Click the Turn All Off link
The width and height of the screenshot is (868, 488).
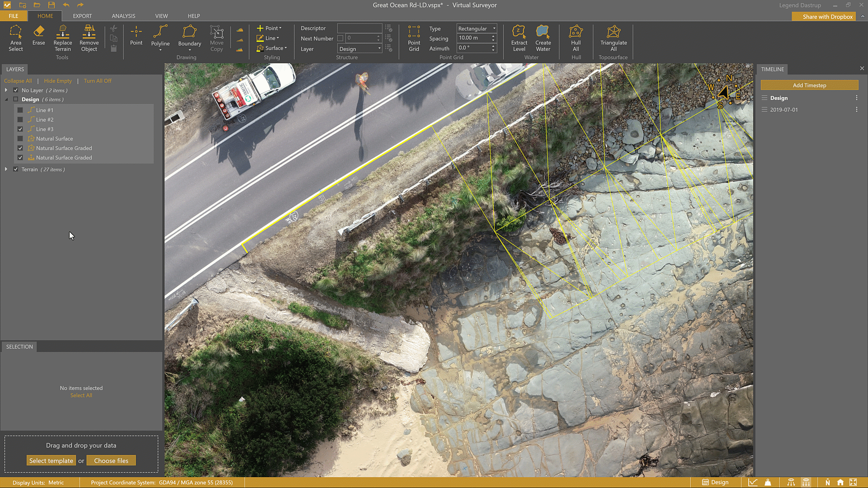tap(97, 81)
